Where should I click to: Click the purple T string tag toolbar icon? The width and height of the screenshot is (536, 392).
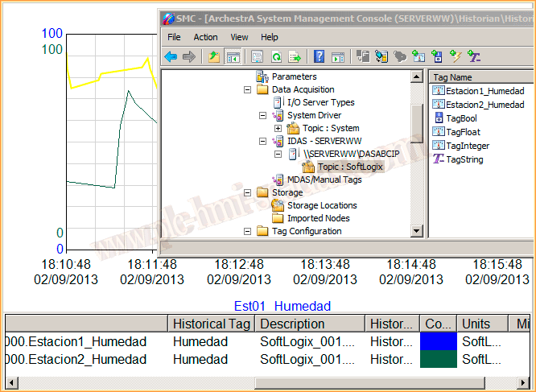pos(475,56)
